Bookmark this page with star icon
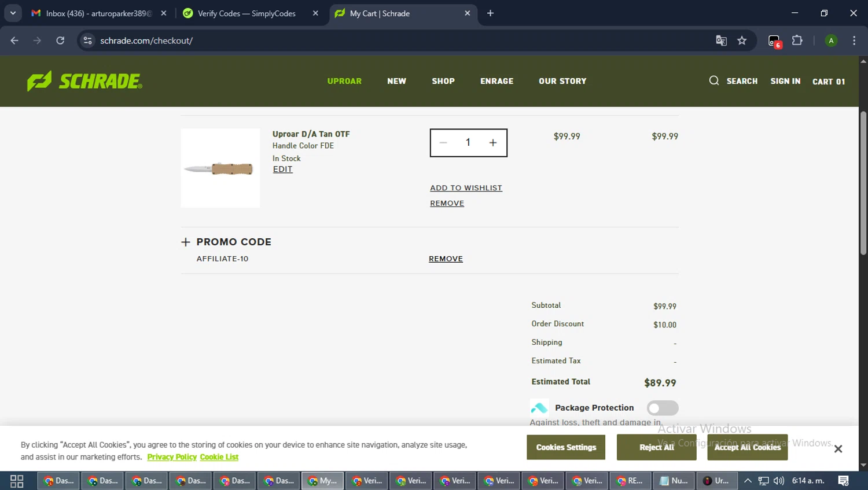Viewport: 868px width, 490px height. click(742, 40)
